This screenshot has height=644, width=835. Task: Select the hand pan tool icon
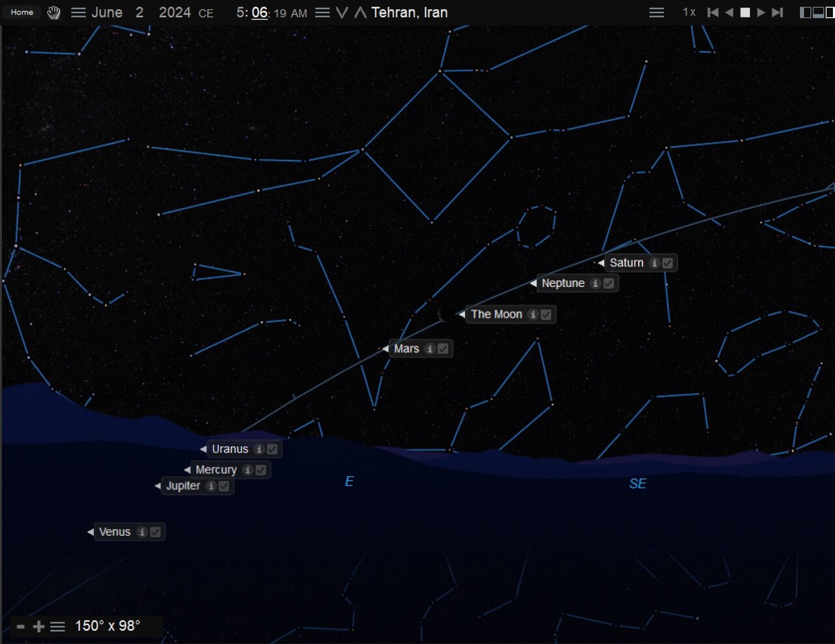click(x=54, y=12)
